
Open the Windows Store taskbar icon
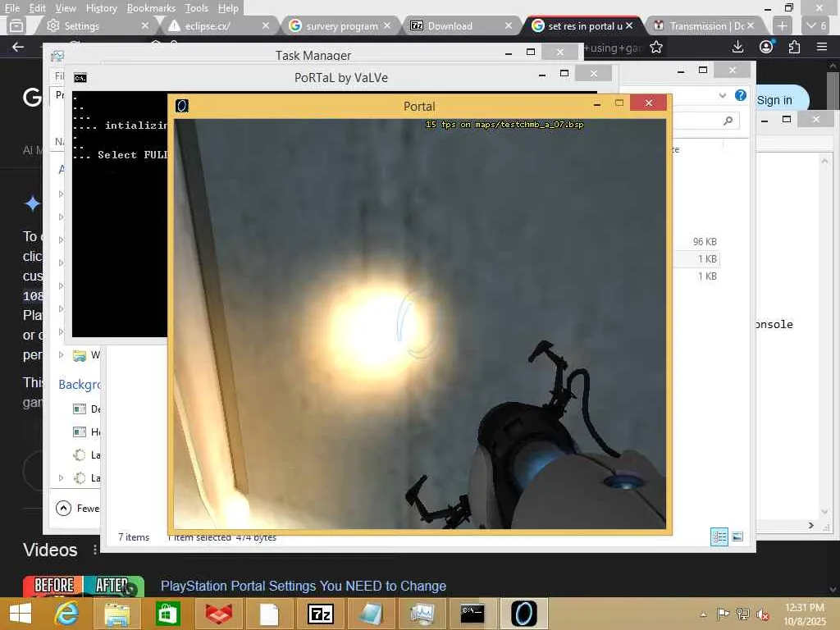click(x=167, y=614)
